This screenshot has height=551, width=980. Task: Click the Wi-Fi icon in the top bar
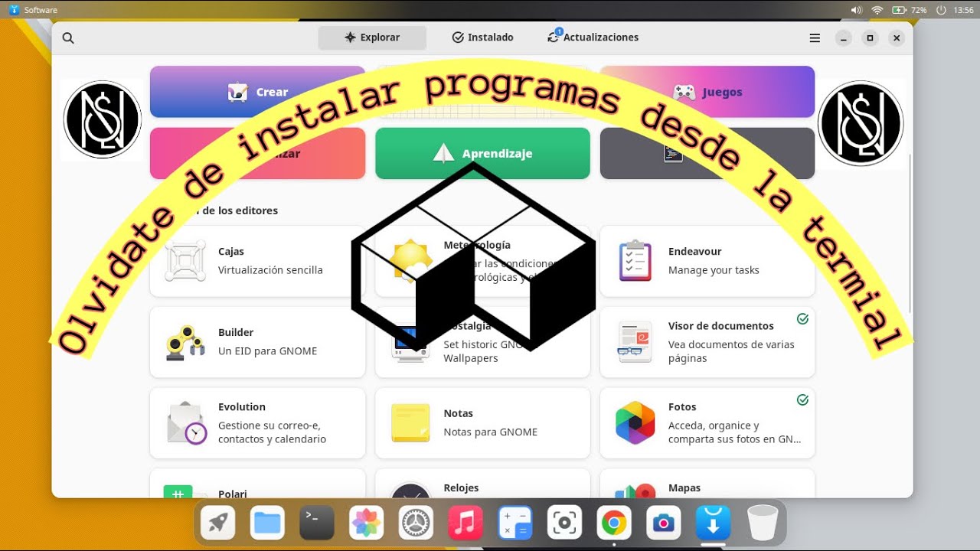click(x=877, y=10)
